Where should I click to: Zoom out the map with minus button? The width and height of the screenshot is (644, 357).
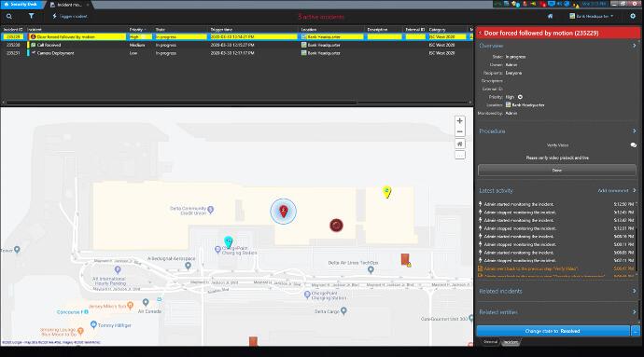click(459, 131)
